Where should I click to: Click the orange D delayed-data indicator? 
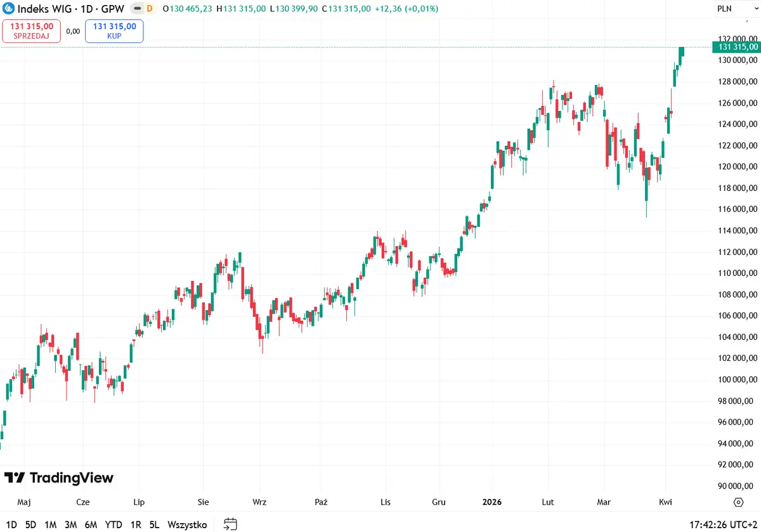coord(150,9)
